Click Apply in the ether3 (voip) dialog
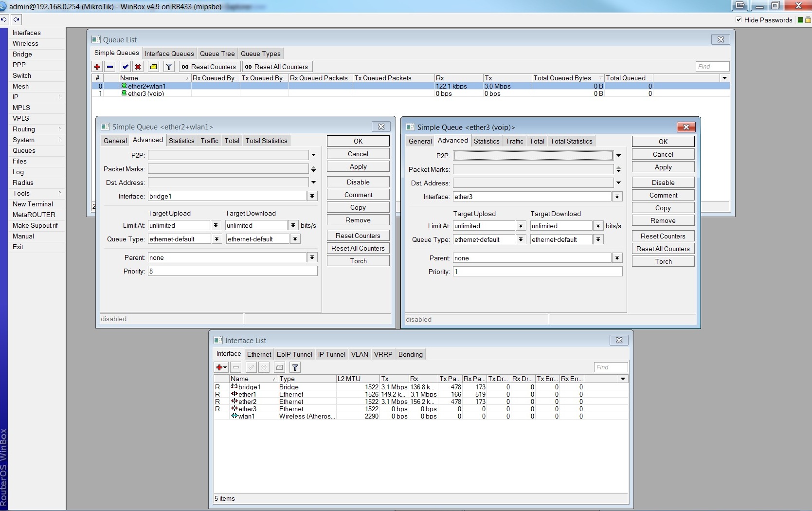This screenshot has width=812, height=511. point(663,167)
